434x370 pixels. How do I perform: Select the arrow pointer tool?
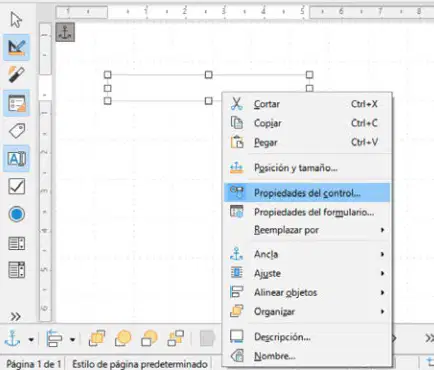coord(16,19)
